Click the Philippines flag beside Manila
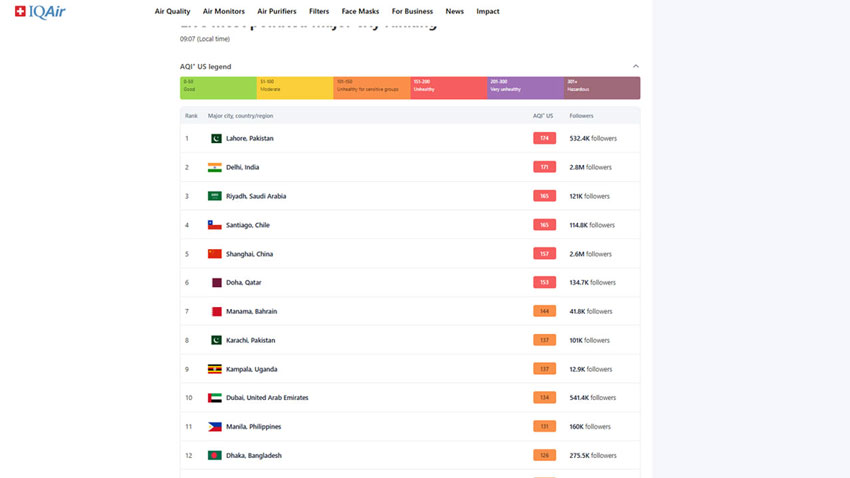Image resolution: width=850 pixels, height=478 pixels. coord(215,427)
